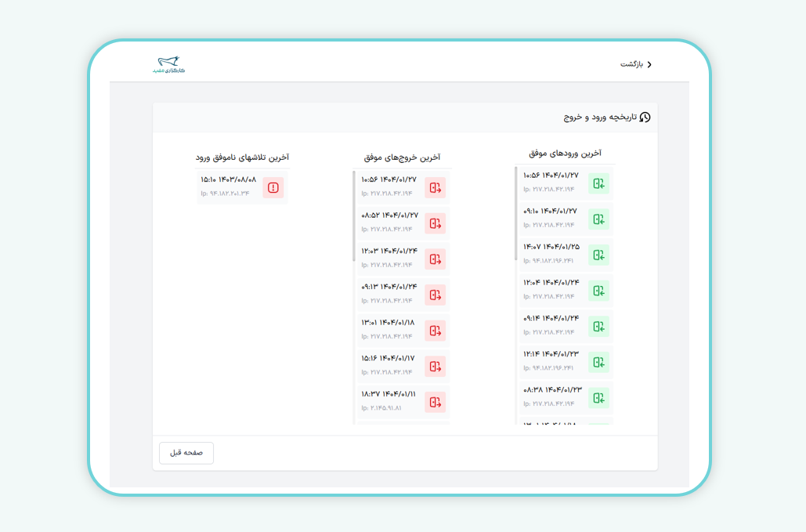Click the آخرین تلاشهای ناموفق ورود column heading
This screenshot has width=806, height=532.
pyautogui.click(x=242, y=157)
